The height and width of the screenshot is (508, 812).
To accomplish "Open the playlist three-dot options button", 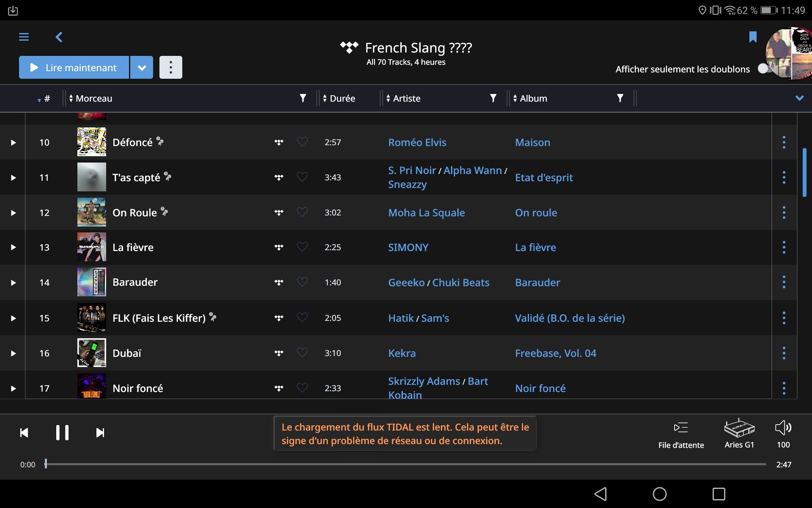I will (171, 67).
